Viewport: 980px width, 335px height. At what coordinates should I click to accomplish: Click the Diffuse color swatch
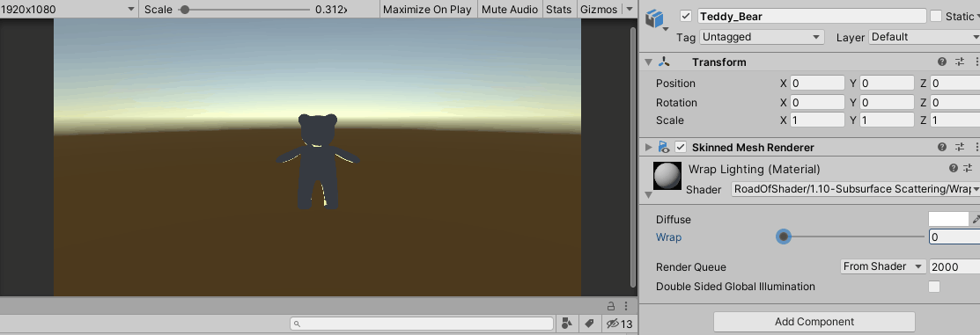[x=948, y=219]
